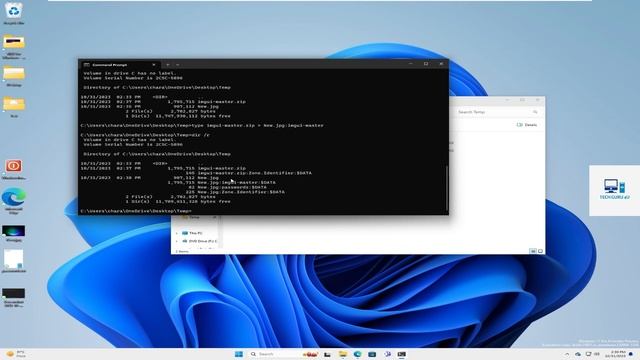
Task: Maximize the Command Prompt window
Action: point(426,64)
